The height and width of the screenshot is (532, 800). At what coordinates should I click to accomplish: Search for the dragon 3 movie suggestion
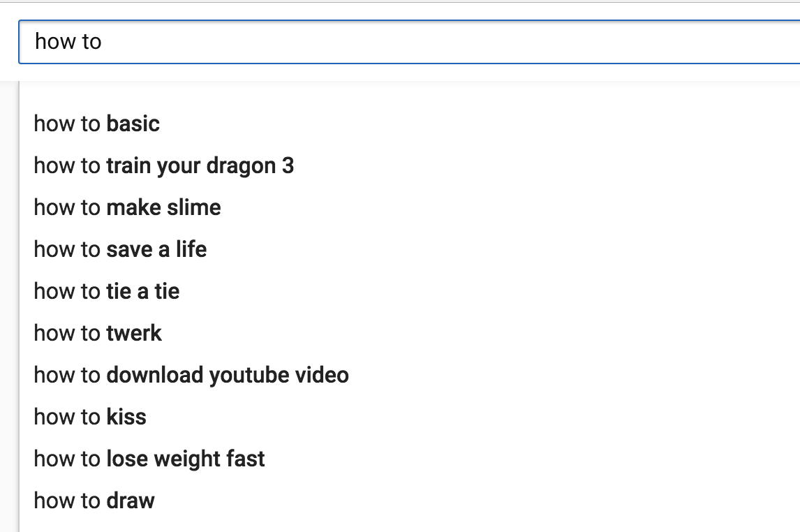pos(164,165)
